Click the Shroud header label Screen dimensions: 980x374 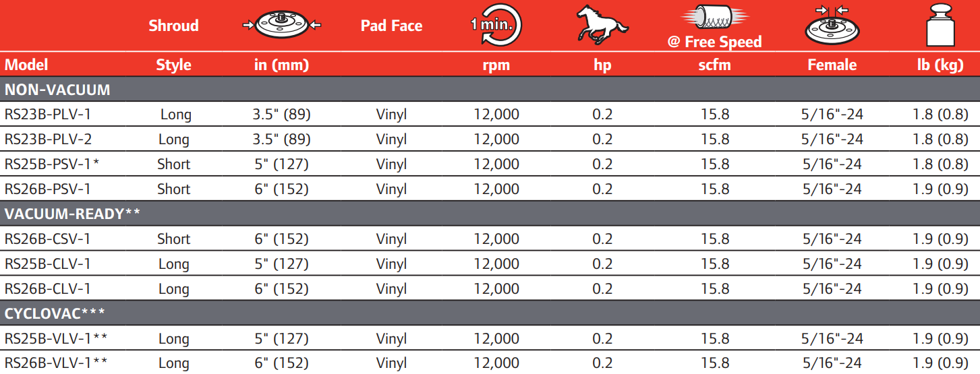tap(173, 26)
